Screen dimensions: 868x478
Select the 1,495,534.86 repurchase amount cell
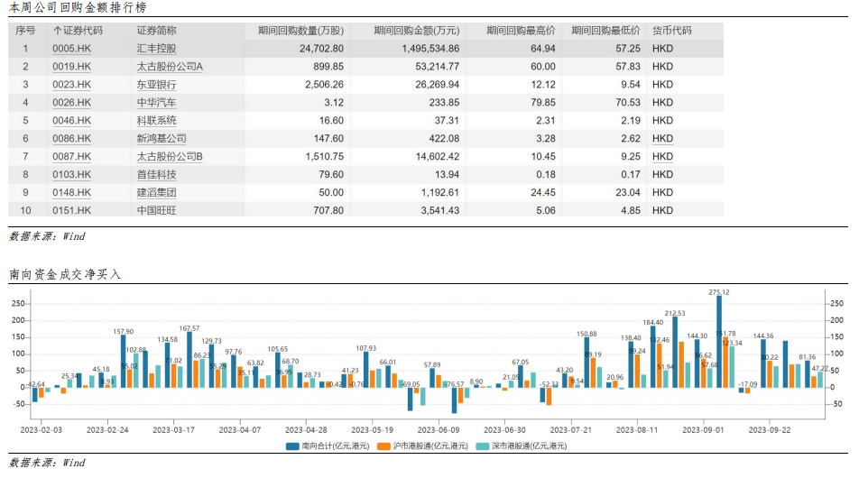click(430, 49)
